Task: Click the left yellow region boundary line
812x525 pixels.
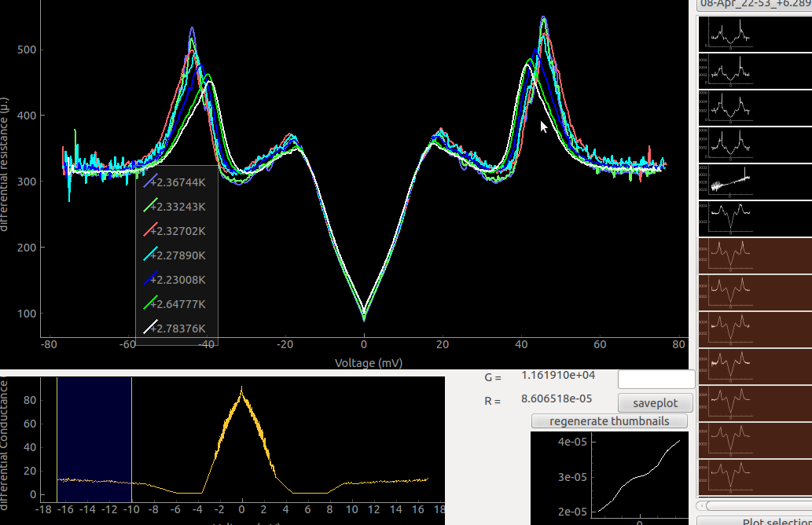Action: 57,439
